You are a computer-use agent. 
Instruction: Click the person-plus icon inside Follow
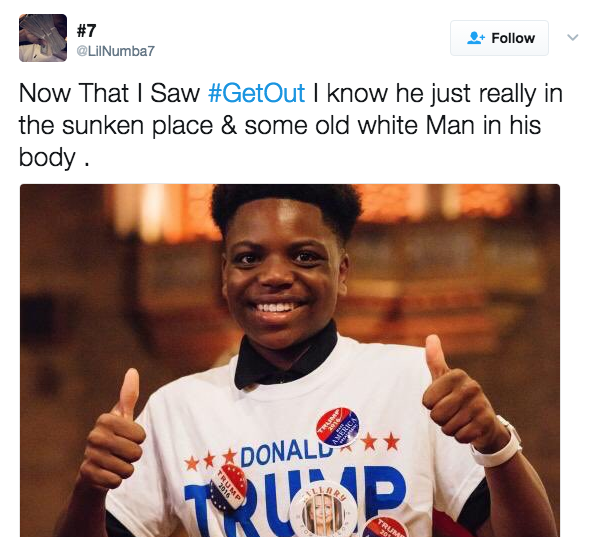(x=475, y=38)
